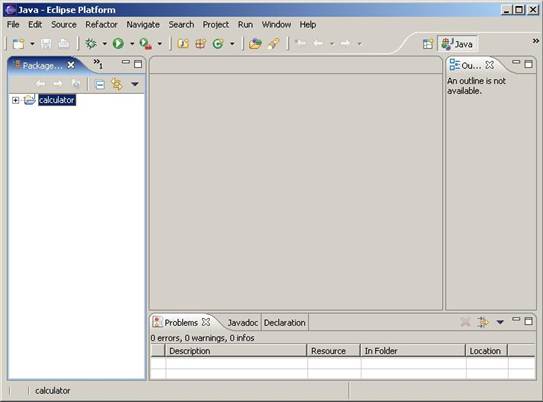The height and width of the screenshot is (402, 543).
Task: Switch to the Declaration tab
Action: 285,323
